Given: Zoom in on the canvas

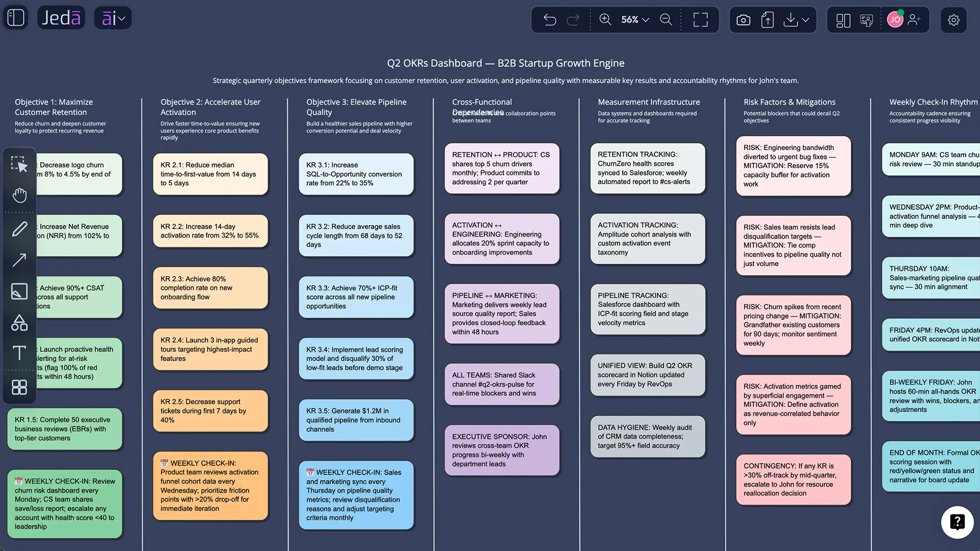Looking at the screenshot, I should click(x=605, y=19).
